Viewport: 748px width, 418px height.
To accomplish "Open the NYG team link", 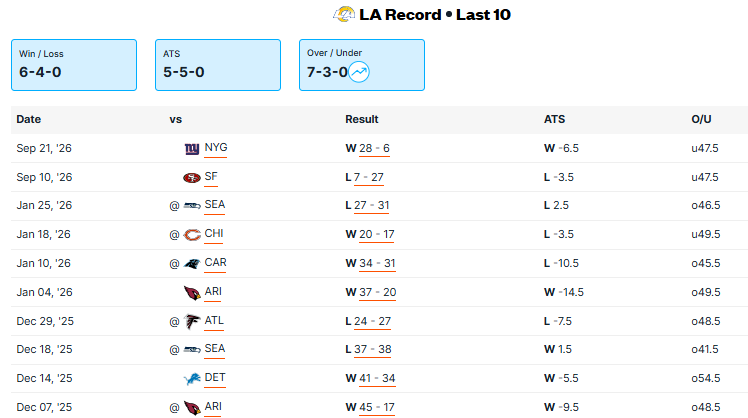I will click(216, 147).
